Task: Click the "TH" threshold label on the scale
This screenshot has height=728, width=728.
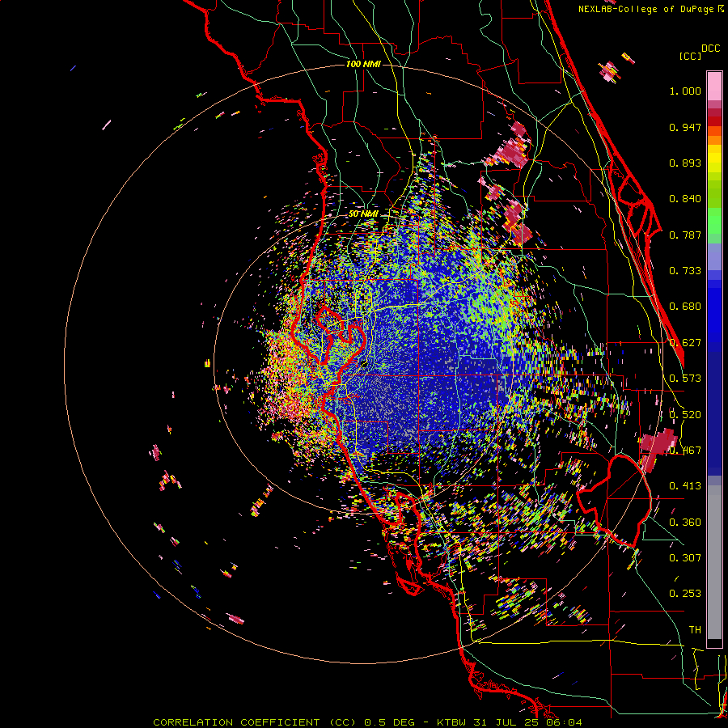Action: pyautogui.click(x=695, y=630)
